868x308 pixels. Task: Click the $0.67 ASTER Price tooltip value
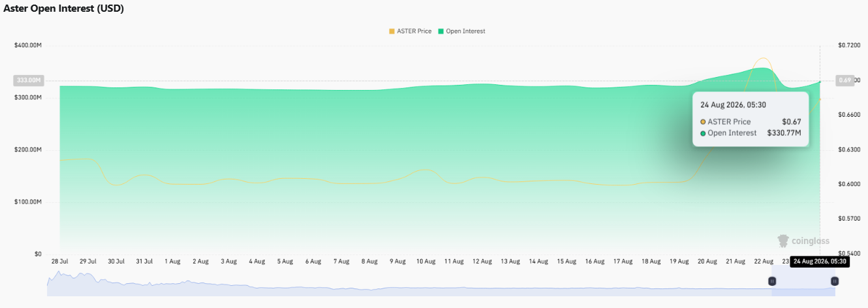click(792, 121)
